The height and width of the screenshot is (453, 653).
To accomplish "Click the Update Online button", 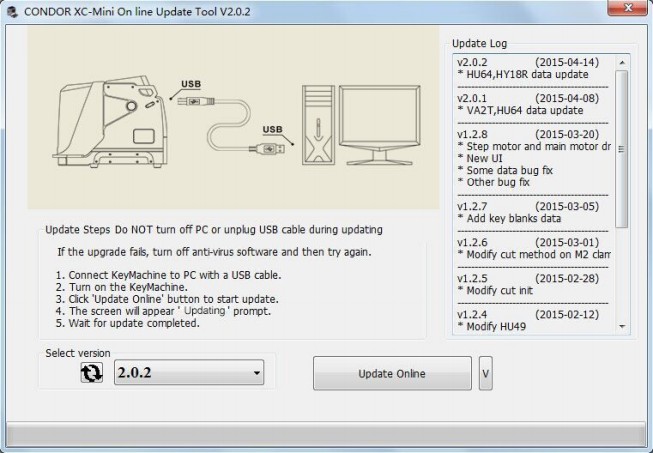I will [392, 373].
